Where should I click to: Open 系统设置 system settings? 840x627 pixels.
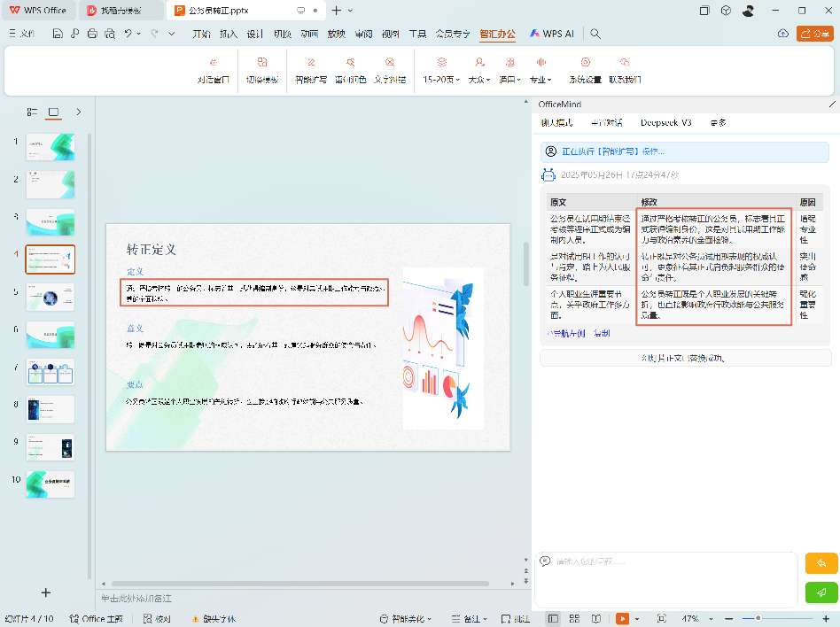pos(585,71)
